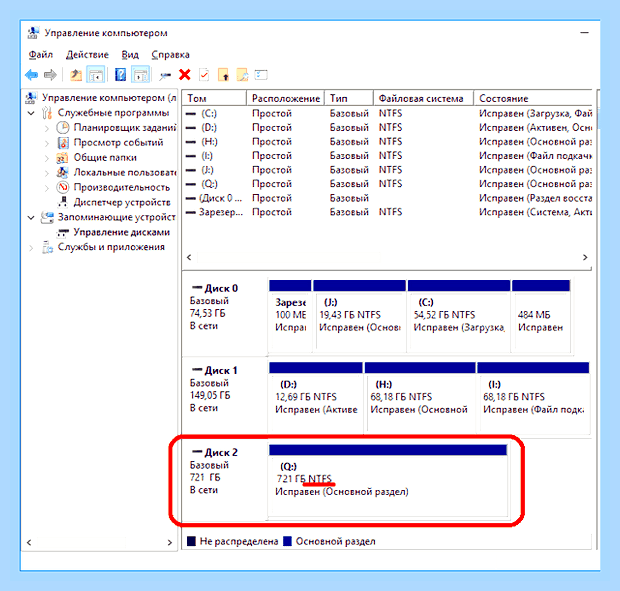Click the Запоминающие устройства icon
Image resolution: width=620 pixels, height=591 pixels.
pos(47,217)
